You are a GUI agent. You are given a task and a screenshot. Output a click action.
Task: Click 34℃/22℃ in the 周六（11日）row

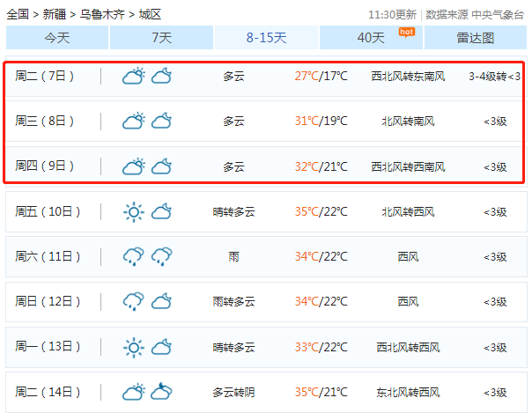click(321, 256)
